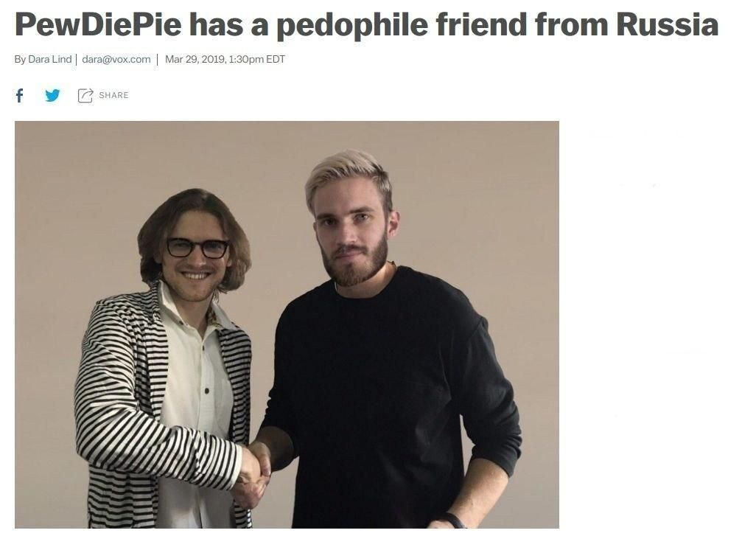This screenshot has height=536, width=756.
Task: Click the glasses on the smiling man
Action: click(x=197, y=248)
